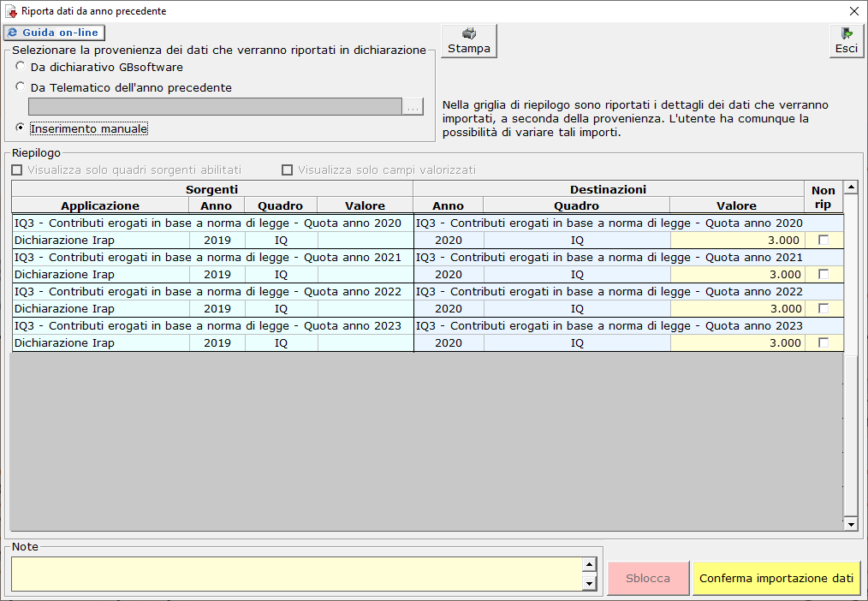The width and height of the screenshot is (868, 601).
Task: Click the browse ellipsis button for Telematico file
Action: tap(413, 107)
